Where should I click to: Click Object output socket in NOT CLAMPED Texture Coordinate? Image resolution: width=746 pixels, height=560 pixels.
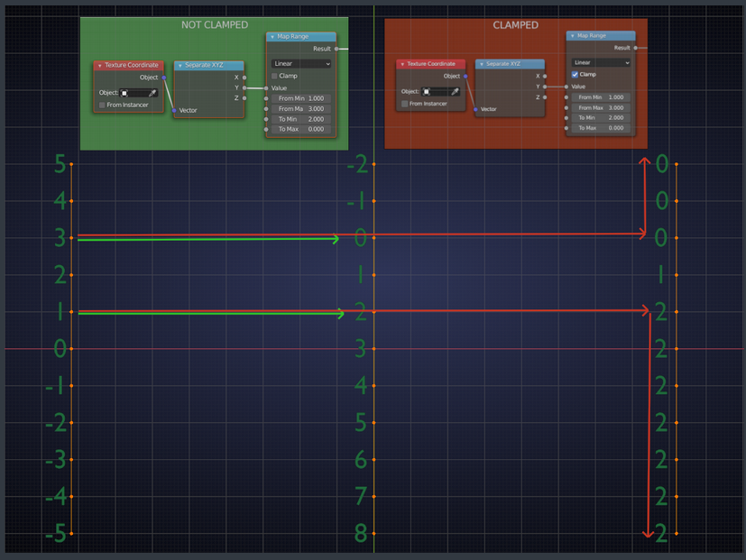click(164, 78)
